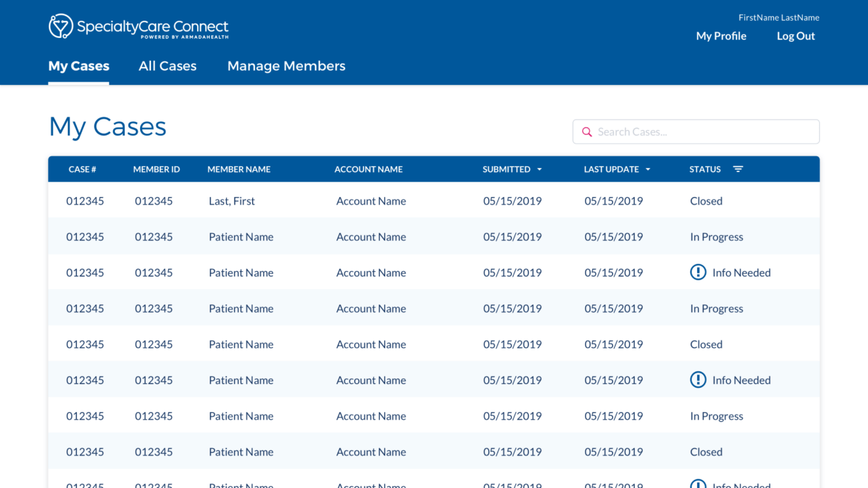The height and width of the screenshot is (488, 868).
Task: Click the magnifier icon in search box
Action: [x=587, y=132]
